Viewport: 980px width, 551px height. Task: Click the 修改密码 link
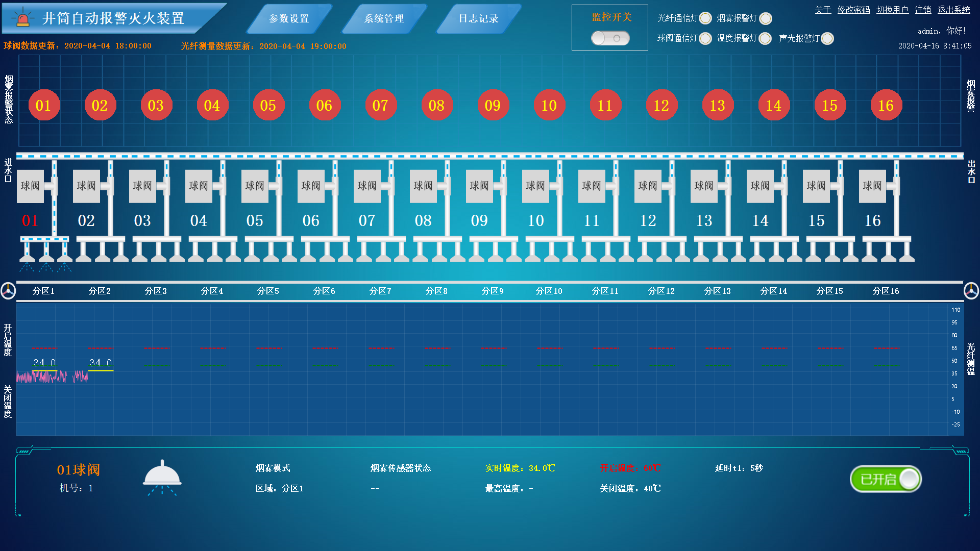coord(853,10)
